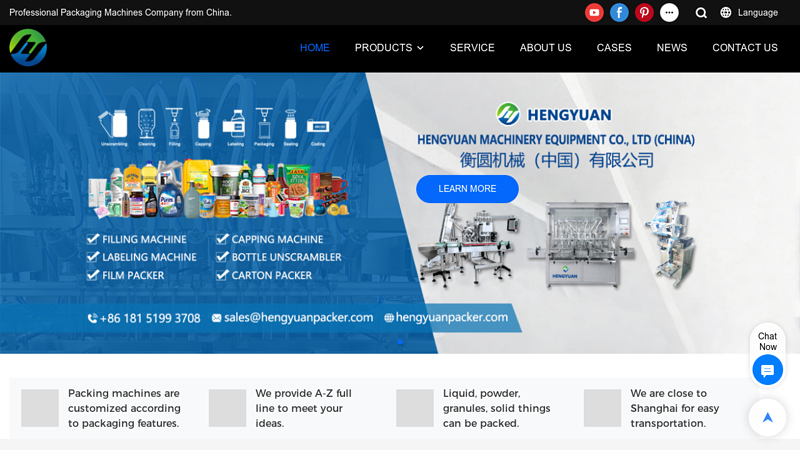
Task: Click the globe icon beside Language
Action: pyautogui.click(x=726, y=12)
